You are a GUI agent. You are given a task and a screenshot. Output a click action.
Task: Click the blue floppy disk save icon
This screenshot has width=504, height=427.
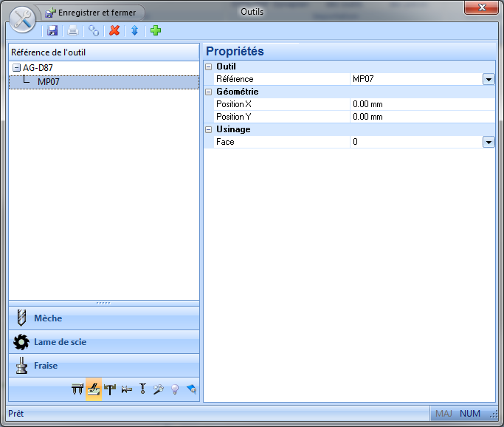52,31
